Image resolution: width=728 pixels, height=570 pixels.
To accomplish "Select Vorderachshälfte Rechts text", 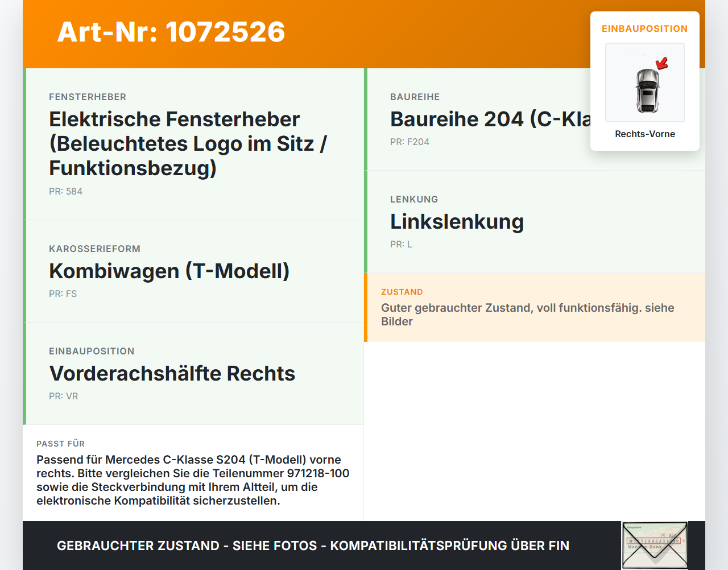I will [x=172, y=373].
